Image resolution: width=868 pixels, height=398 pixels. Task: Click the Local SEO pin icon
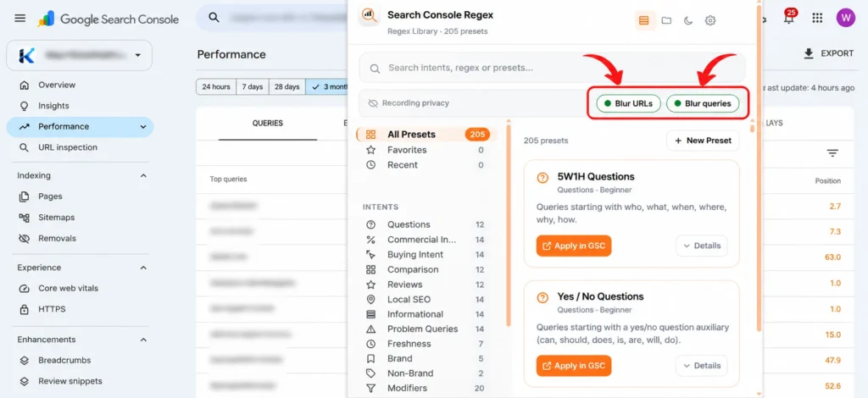pos(371,300)
